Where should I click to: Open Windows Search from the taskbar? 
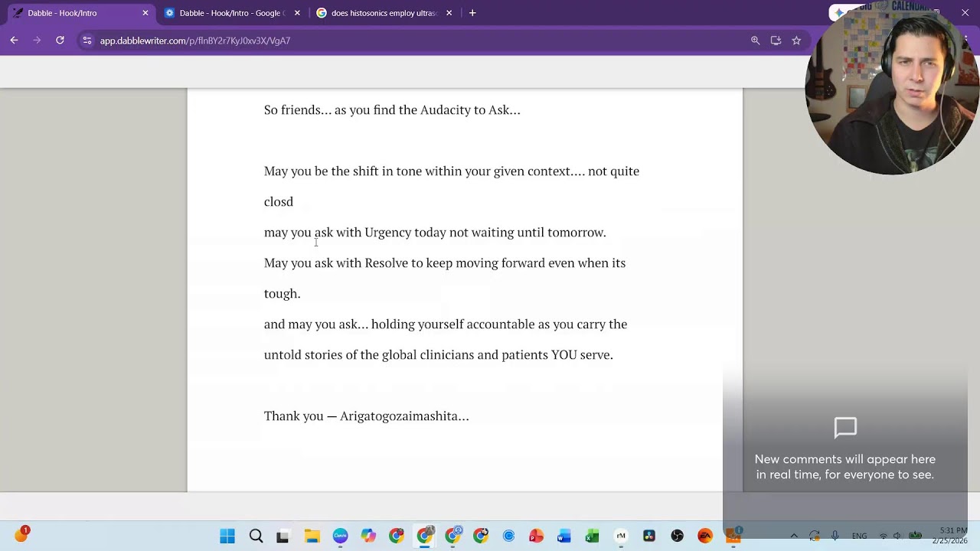point(256,536)
